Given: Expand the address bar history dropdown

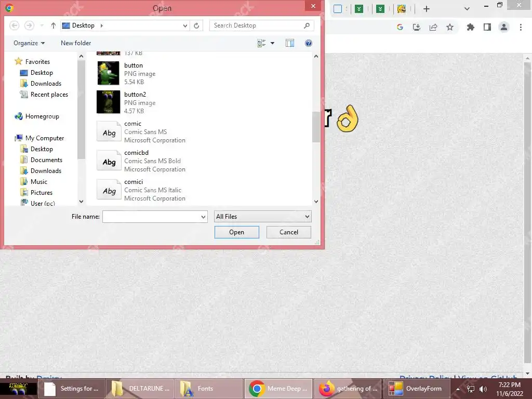Looking at the screenshot, I should [x=185, y=25].
